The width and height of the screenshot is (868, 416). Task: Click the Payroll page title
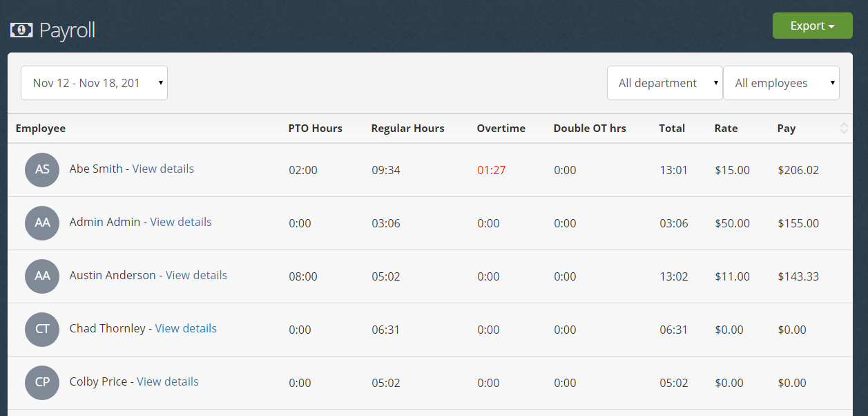(x=67, y=30)
